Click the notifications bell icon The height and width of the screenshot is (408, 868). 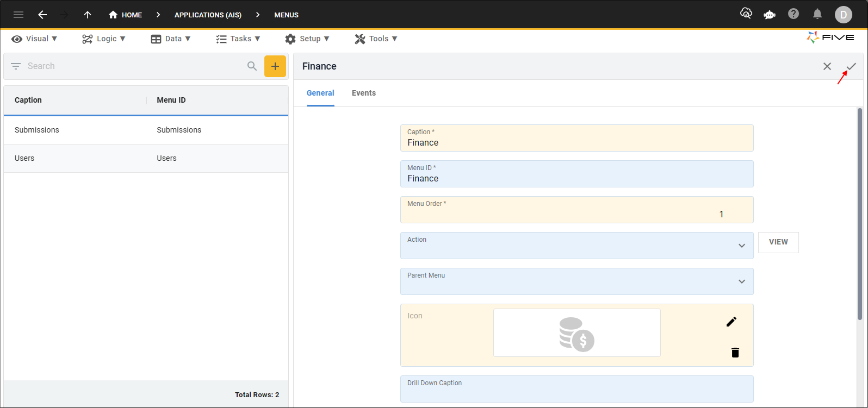click(817, 14)
